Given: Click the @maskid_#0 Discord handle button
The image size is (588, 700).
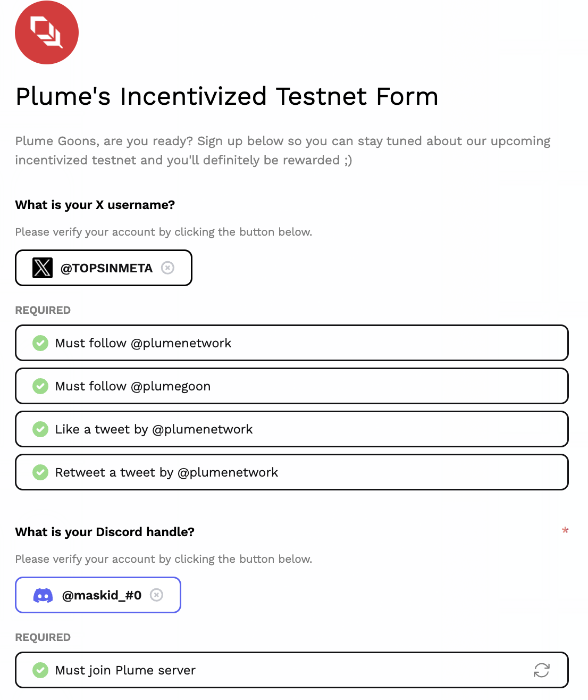Looking at the screenshot, I should coord(98,595).
